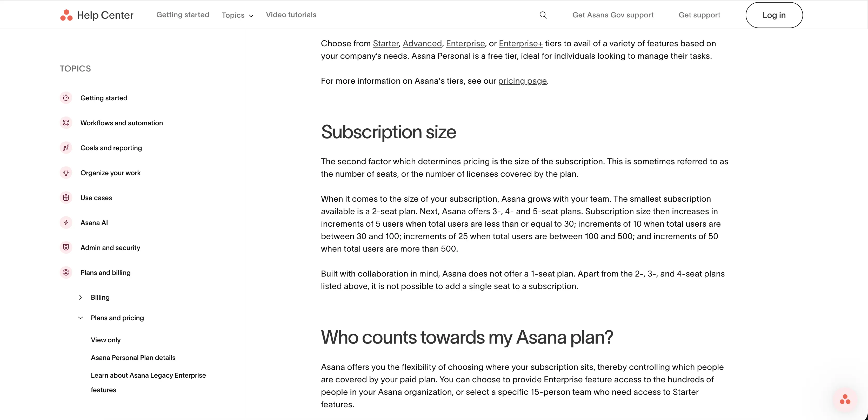The image size is (868, 420).
Task: Open the search magnifier icon
Action: click(x=543, y=15)
